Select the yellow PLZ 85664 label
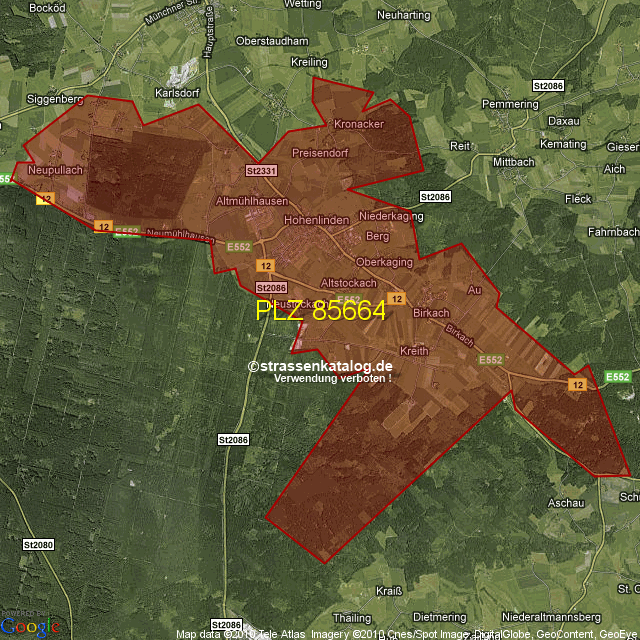This screenshot has width=640, height=640. (x=320, y=311)
